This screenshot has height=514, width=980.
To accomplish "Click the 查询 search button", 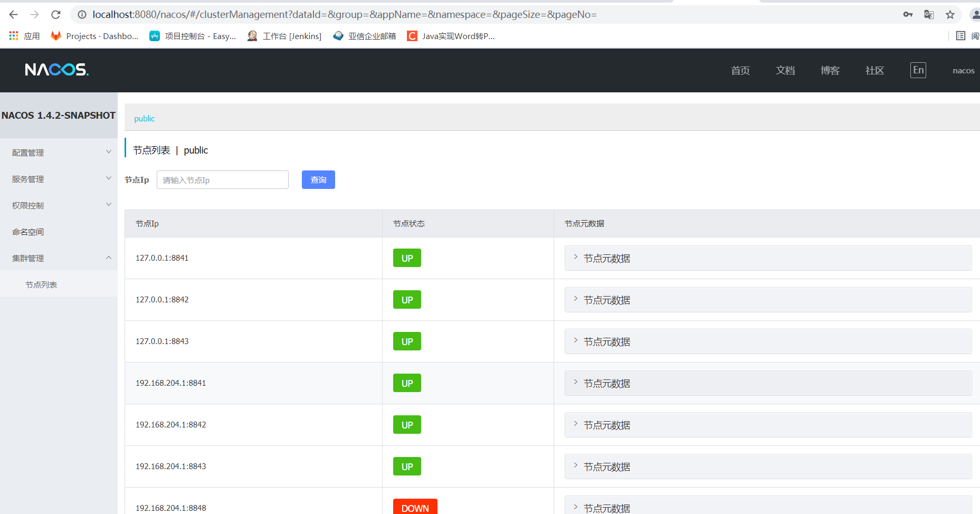I will (x=318, y=180).
